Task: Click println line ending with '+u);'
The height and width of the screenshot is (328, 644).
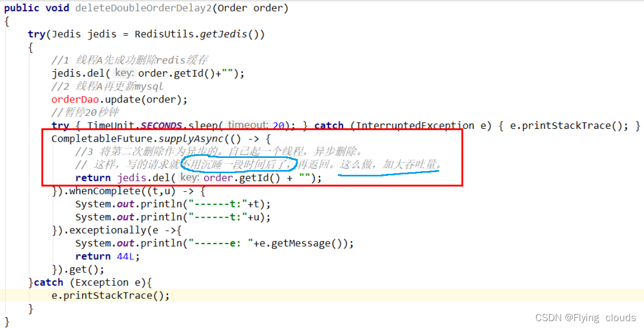Action: pos(173,217)
